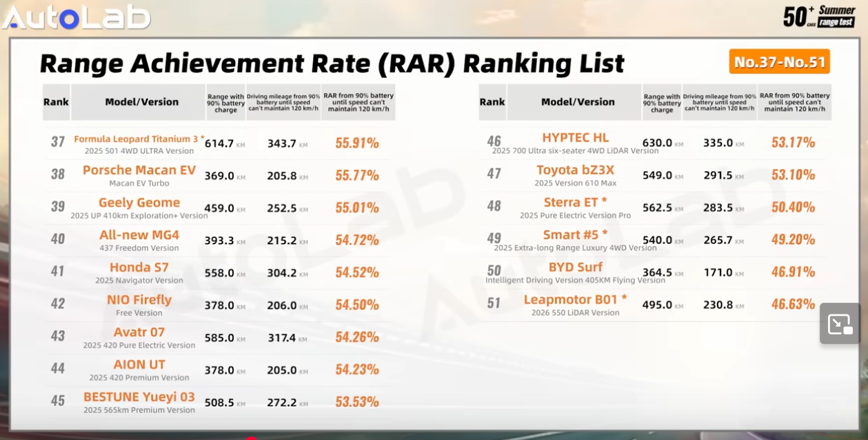Click the 343.7 km mileage value

(x=287, y=143)
